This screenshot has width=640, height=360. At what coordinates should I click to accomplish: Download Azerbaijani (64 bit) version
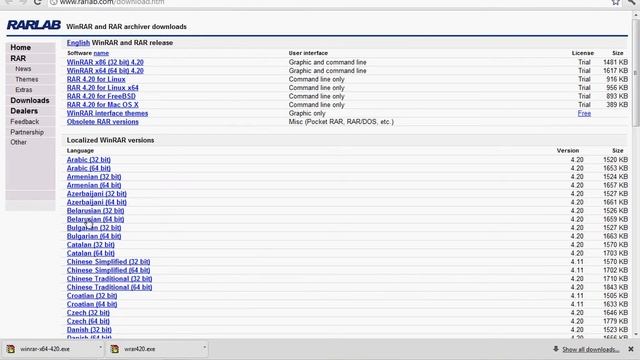point(97,202)
